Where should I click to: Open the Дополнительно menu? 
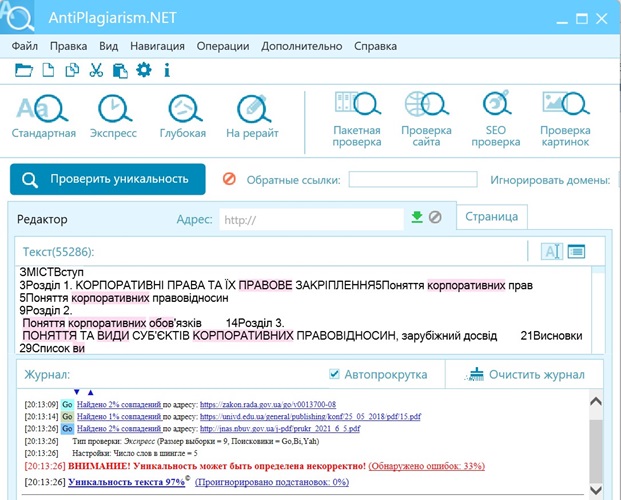[x=301, y=46]
